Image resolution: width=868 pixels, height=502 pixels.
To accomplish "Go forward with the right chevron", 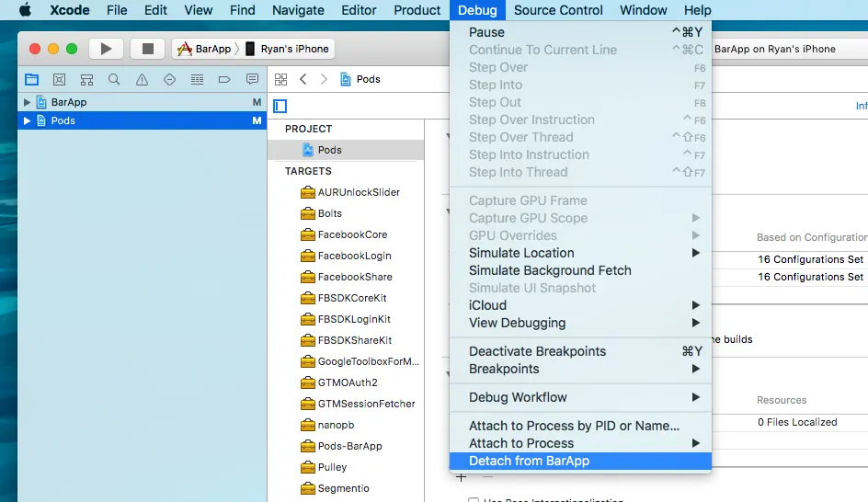I will click(x=324, y=79).
